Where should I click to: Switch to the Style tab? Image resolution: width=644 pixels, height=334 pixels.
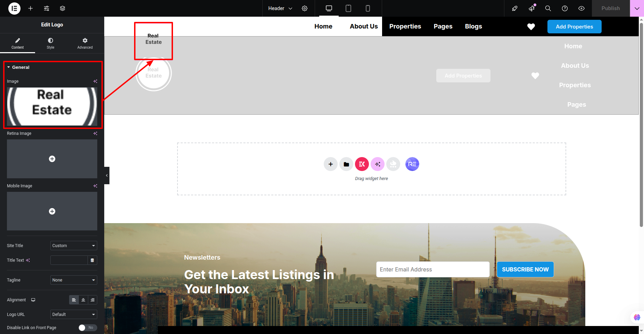(x=50, y=43)
